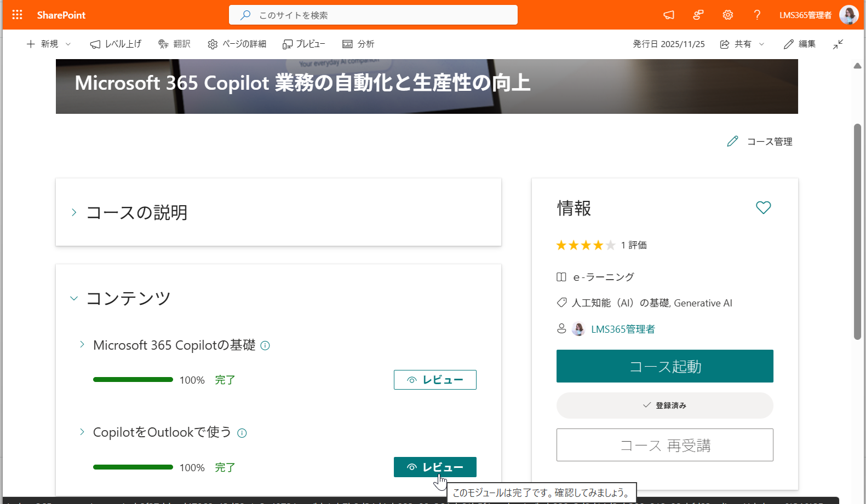Click the 新規 new button
This screenshot has width=866, height=504.
(42, 44)
